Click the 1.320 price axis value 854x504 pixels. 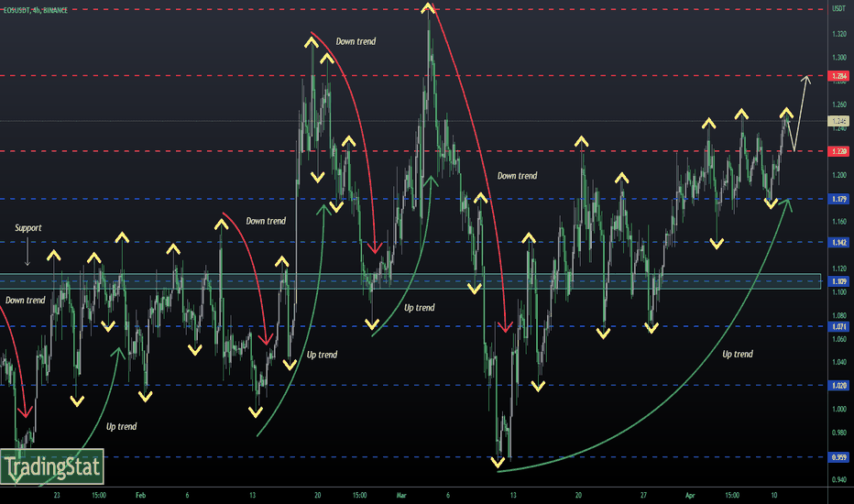[839, 34]
